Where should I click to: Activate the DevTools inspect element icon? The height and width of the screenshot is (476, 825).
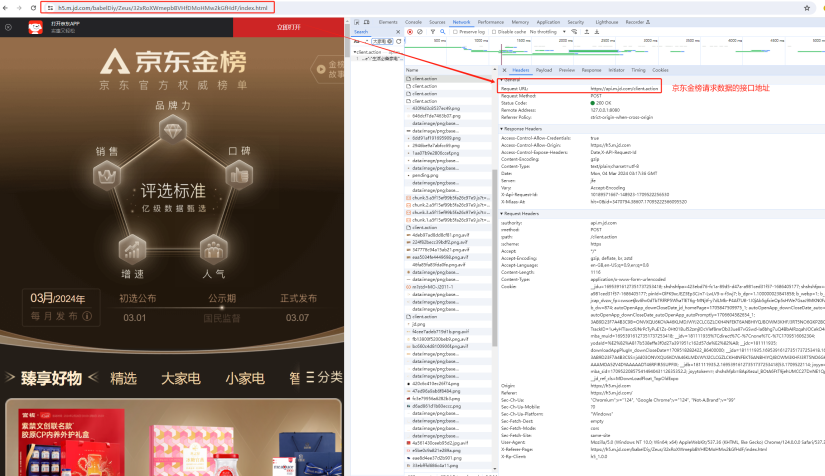(x=357, y=22)
